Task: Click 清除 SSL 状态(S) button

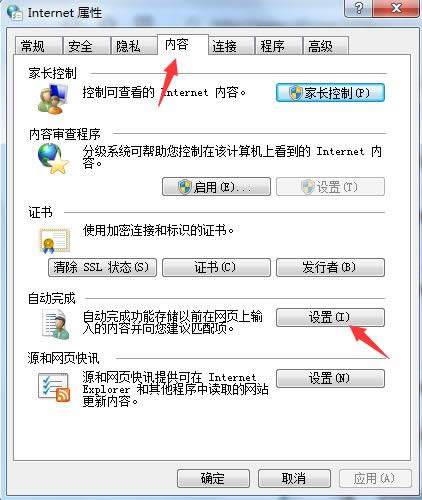Action: 102,267
